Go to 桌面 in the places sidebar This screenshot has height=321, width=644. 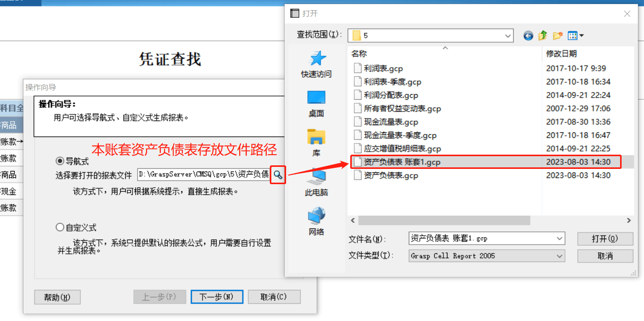click(316, 104)
